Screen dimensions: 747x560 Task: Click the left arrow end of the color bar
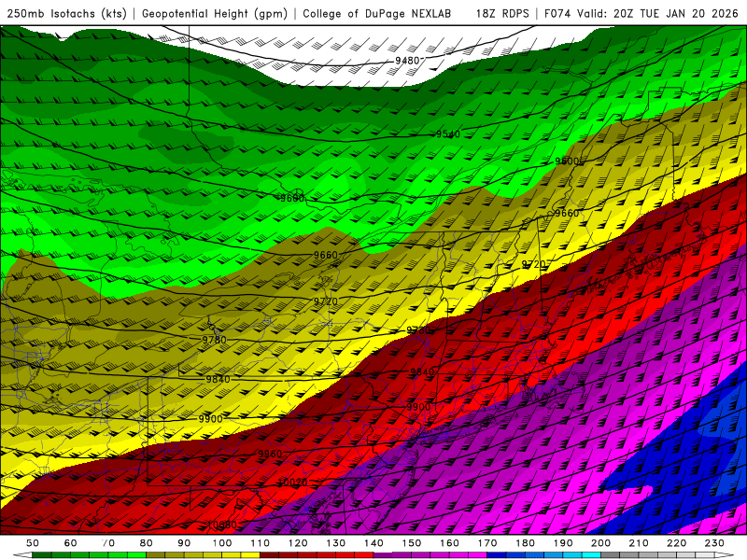point(22,555)
